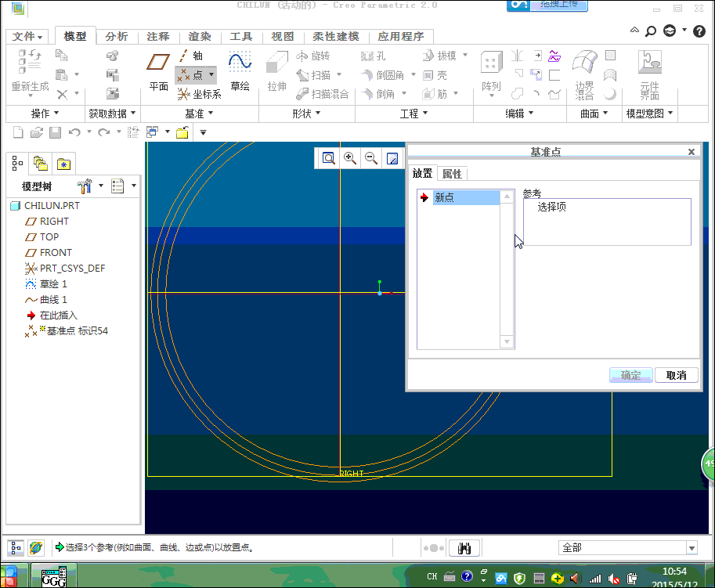The image size is (715, 588).
Task: Click the 平面 (Plane) datum tool
Action: [x=158, y=72]
